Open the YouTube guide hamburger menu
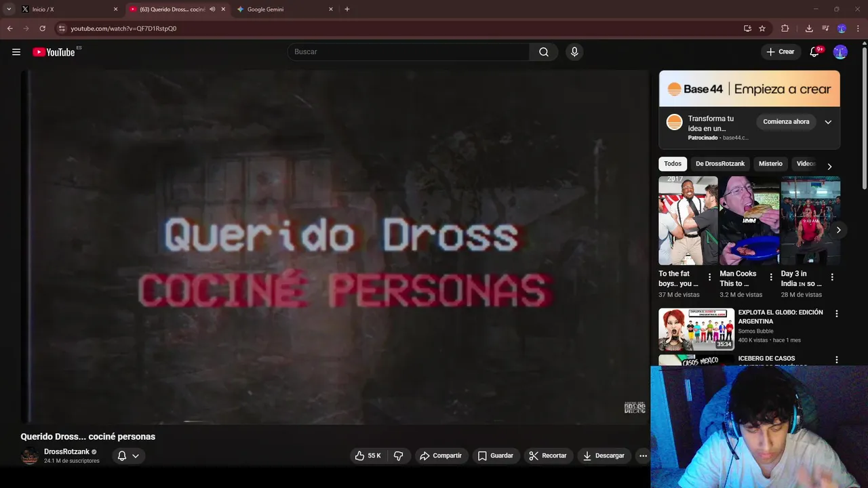The width and height of the screenshot is (868, 488). pyautogui.click(x=16, y=52)
